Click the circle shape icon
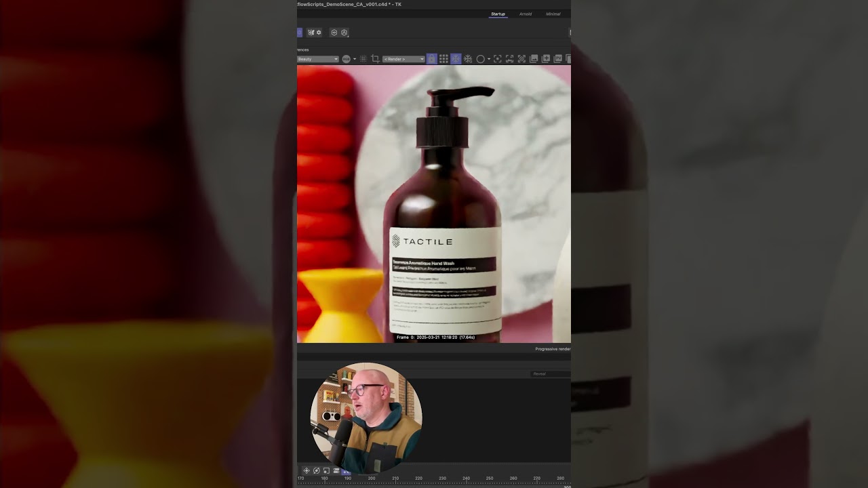 [x=480, y=59]
